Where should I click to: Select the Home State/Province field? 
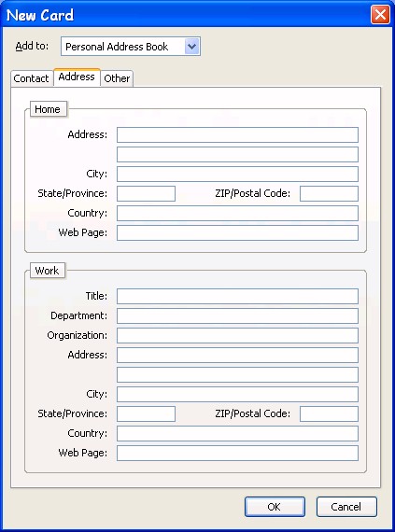[146, 194]
